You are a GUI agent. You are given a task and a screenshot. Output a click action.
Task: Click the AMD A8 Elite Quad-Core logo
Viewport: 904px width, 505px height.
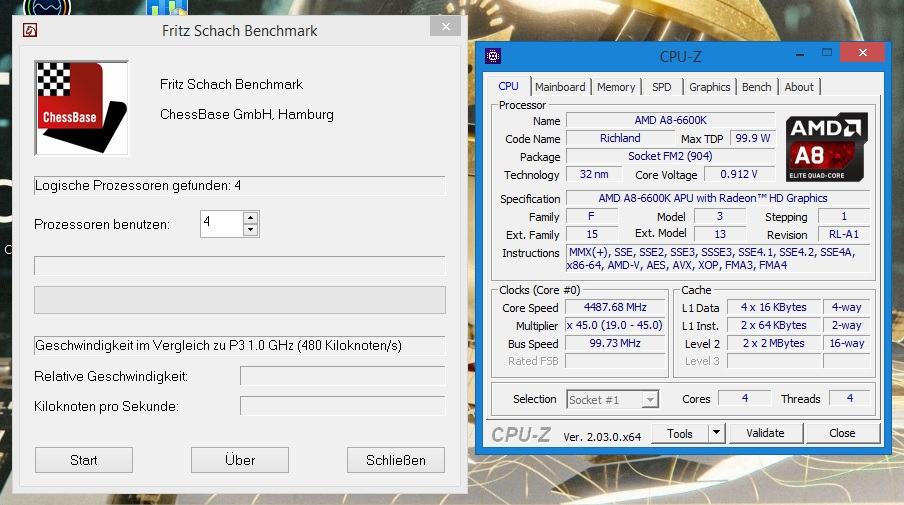pos(827,147)
